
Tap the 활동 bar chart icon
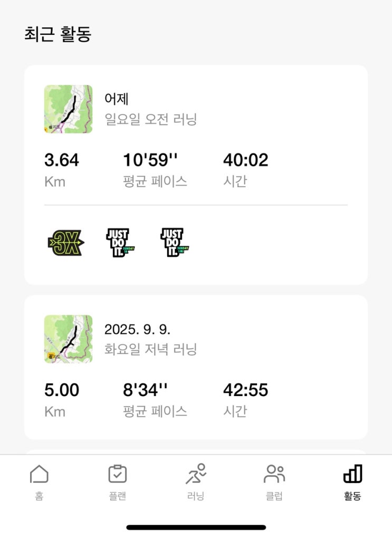point(352,474)
